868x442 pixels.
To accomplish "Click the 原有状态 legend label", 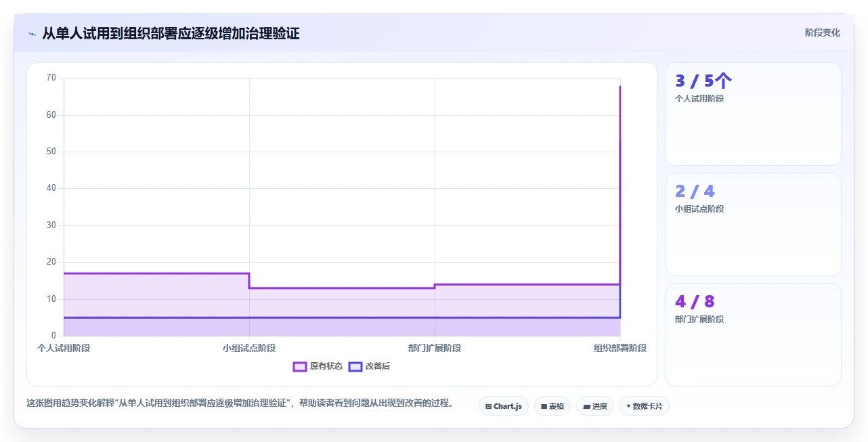I will (326, 366).
